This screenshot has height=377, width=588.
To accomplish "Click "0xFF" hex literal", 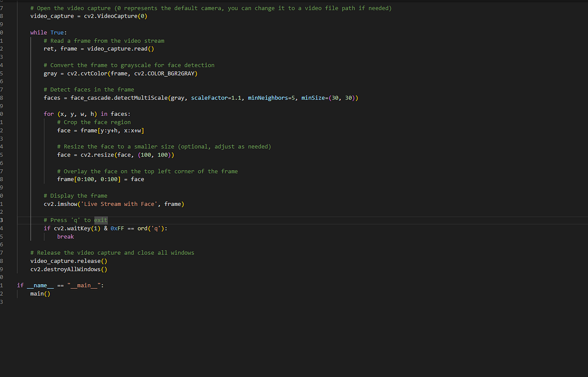I will pyautogui.click(x=117, y=228).
